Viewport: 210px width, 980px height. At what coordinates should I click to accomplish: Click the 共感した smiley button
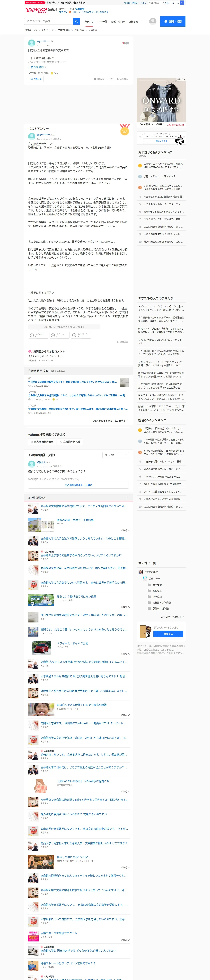tap(36, 79)
